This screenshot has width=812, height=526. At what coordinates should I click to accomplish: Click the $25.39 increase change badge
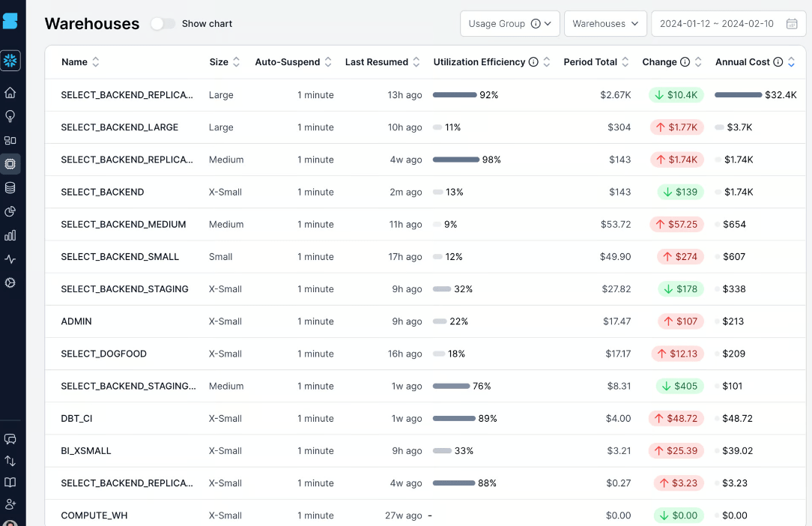676,451
